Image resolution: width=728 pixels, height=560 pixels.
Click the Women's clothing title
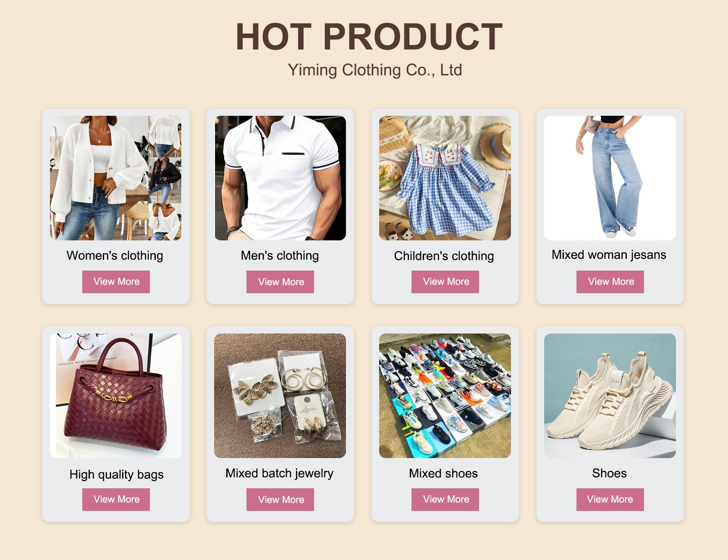click(115, 255)
